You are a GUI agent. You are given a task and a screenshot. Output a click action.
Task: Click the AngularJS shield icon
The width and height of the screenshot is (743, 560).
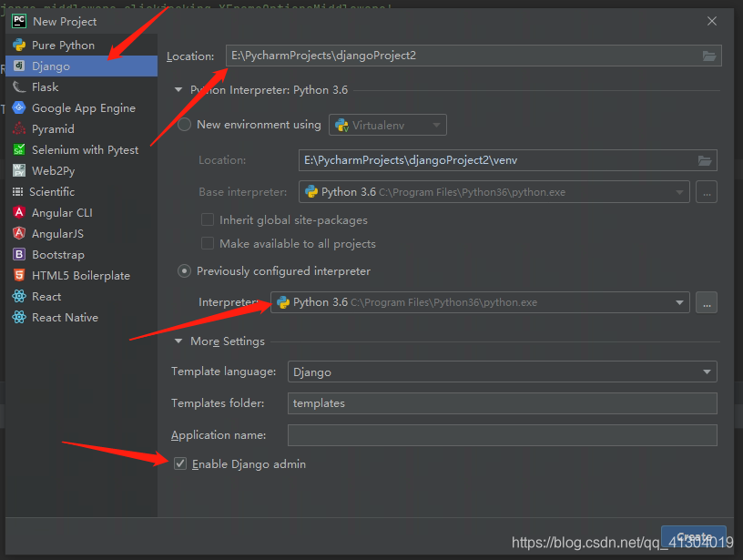19,233
